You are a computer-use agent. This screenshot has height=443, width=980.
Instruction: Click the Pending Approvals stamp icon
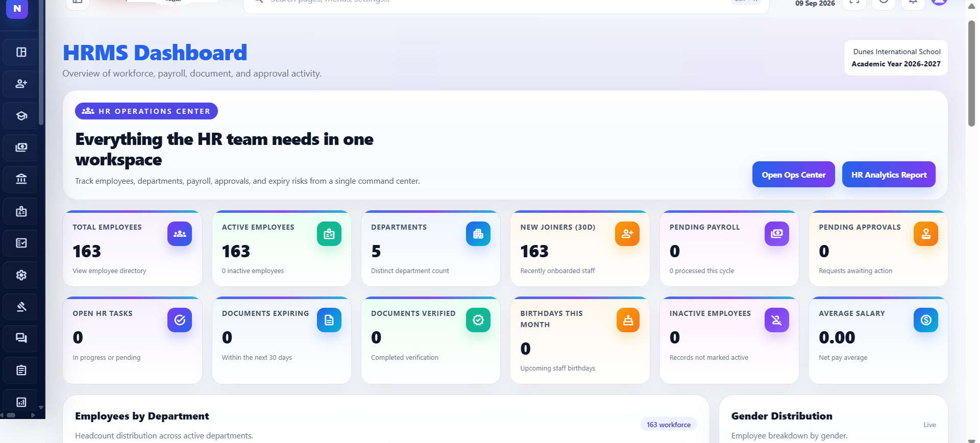[926, 234]
